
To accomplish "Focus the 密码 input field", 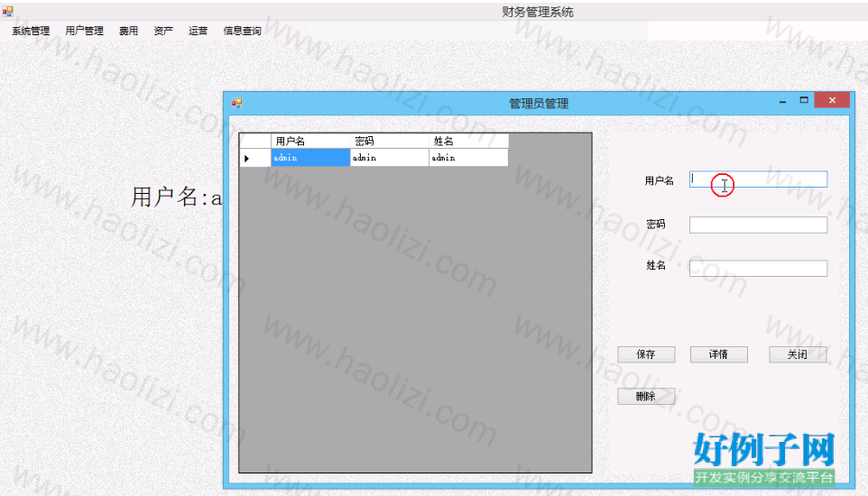I will 759,225.
